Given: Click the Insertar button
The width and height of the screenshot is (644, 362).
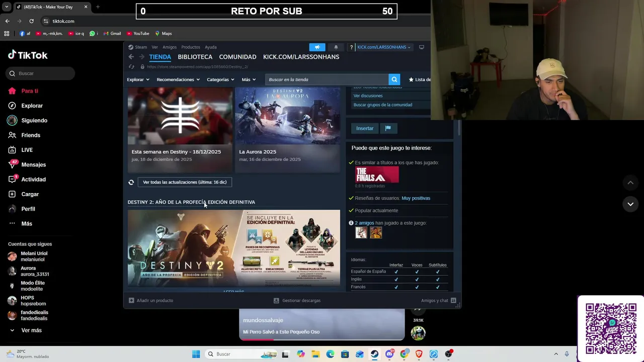Looking at the screenshot, I should pos(365,128).
